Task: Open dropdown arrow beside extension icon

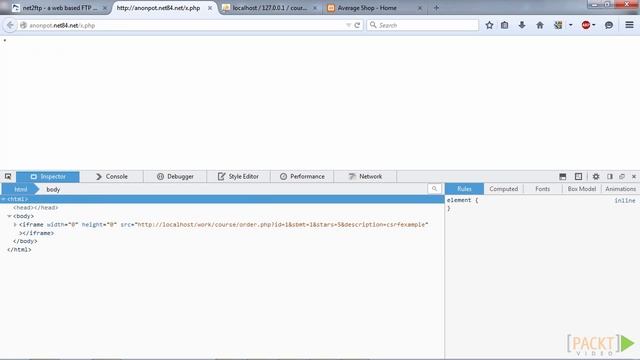Action: coord(571,25)
